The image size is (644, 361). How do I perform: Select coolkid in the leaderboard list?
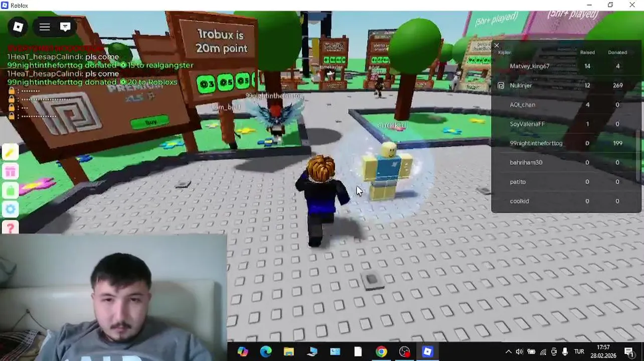coord(519,201)
